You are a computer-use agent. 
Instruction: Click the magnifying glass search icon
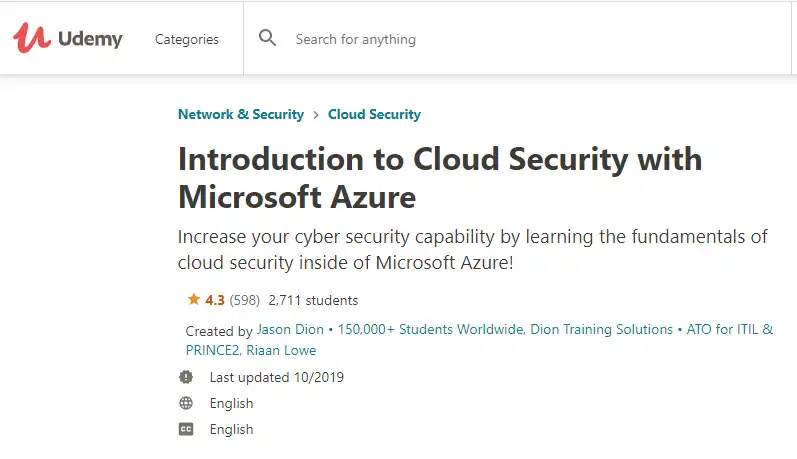[x=267, y=38]
